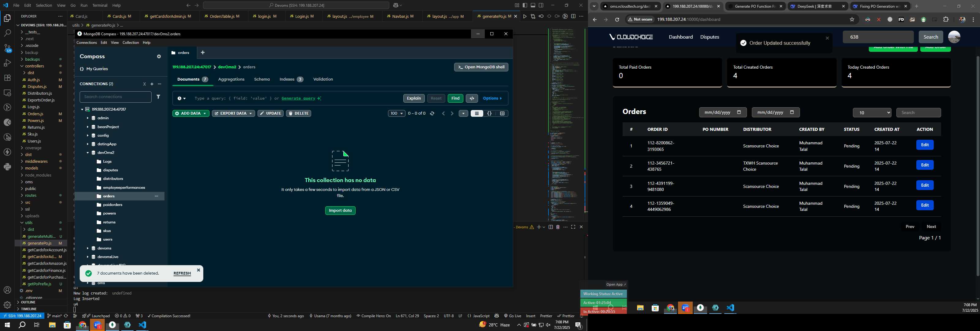Maximize the terminal panel size
The width and height of the screenshot is (980, 331).
point(573,227)
